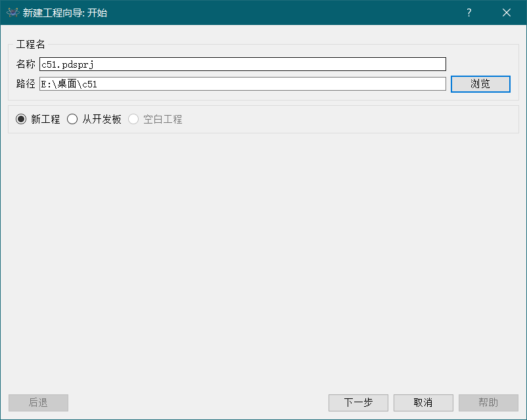
Task: Click the 帮助 help button
Action: 488,402
